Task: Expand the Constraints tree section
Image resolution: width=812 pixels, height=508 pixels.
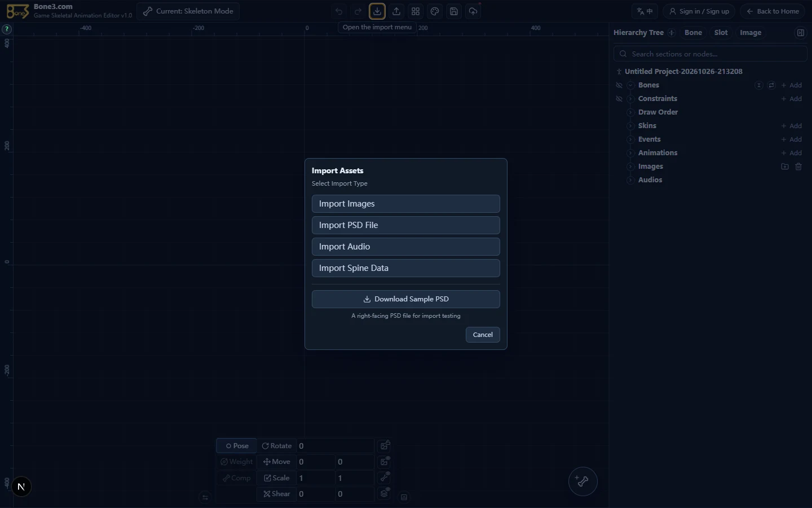Action: click(x=631, y=99)
